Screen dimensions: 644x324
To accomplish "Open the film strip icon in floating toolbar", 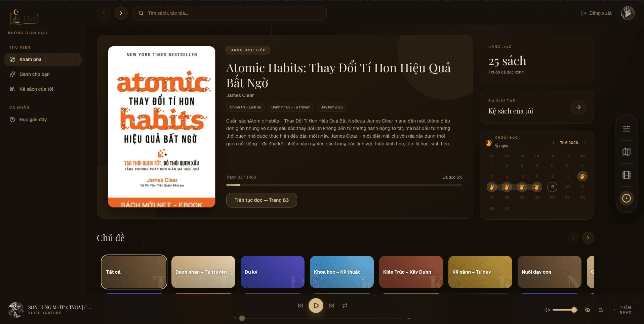I will [627, 175].
